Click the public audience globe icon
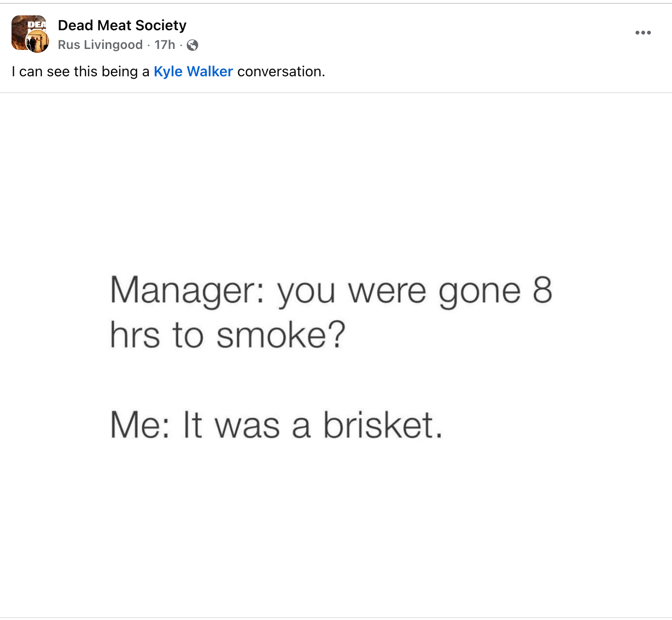Screen dimensions: 672x620 click(x=192, y=45)
